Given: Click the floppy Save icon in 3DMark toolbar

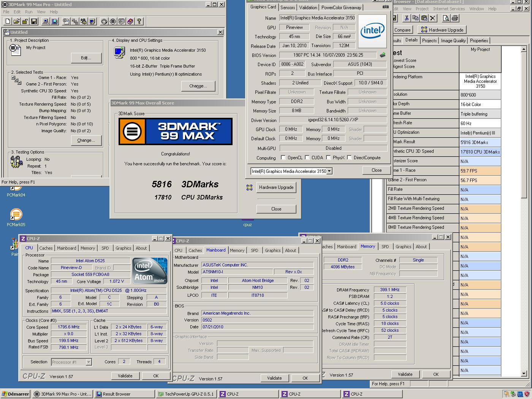Looking at the screenshot, I should pos(34,22).
